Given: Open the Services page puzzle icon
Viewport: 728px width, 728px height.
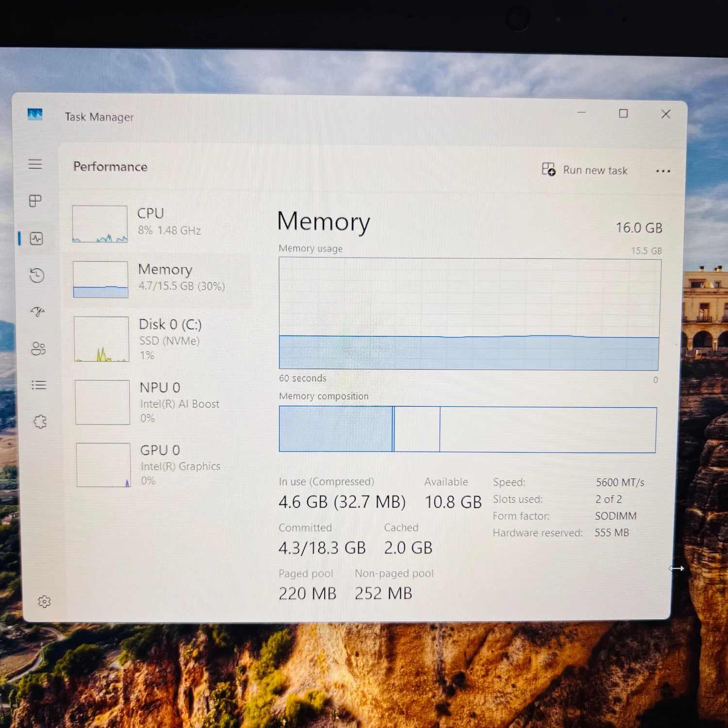Looking at the screenshot, I should tap(40, 422).
